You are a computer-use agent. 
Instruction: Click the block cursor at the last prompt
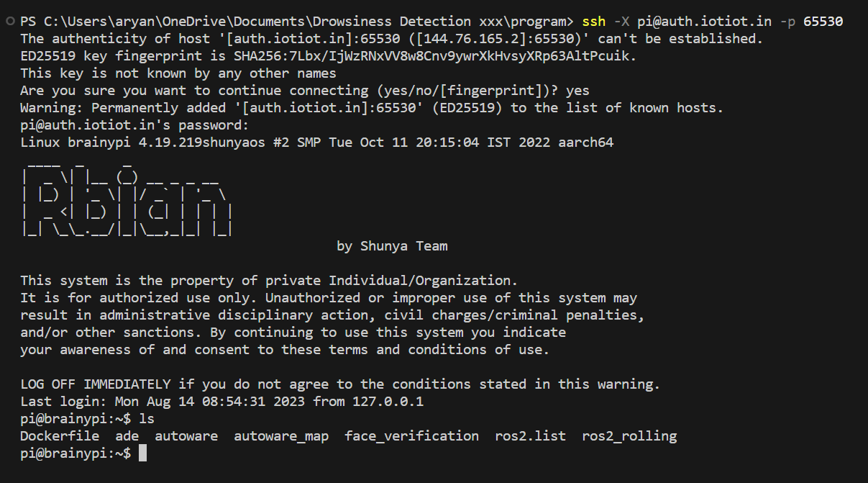(x=142, y=453)
